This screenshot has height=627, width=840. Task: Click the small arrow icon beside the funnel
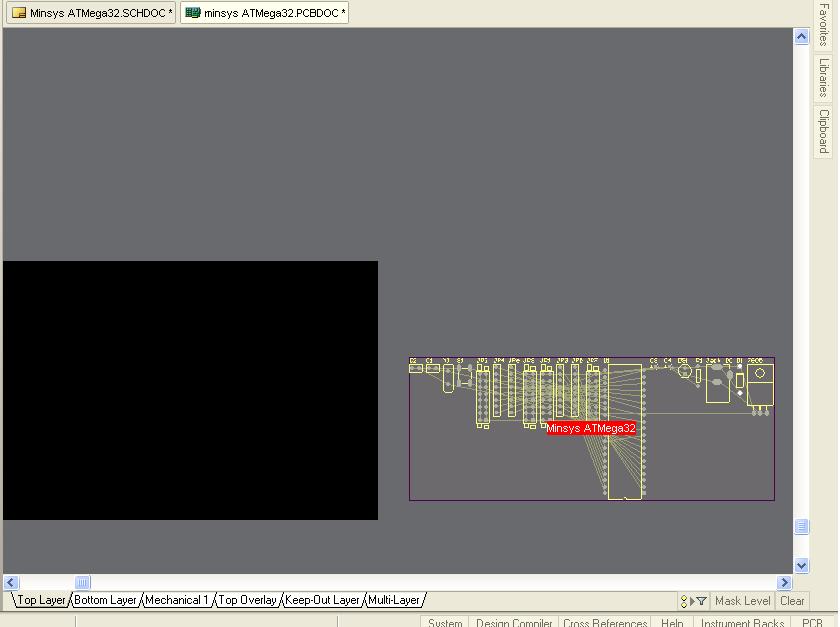click(x=692, y=601)
